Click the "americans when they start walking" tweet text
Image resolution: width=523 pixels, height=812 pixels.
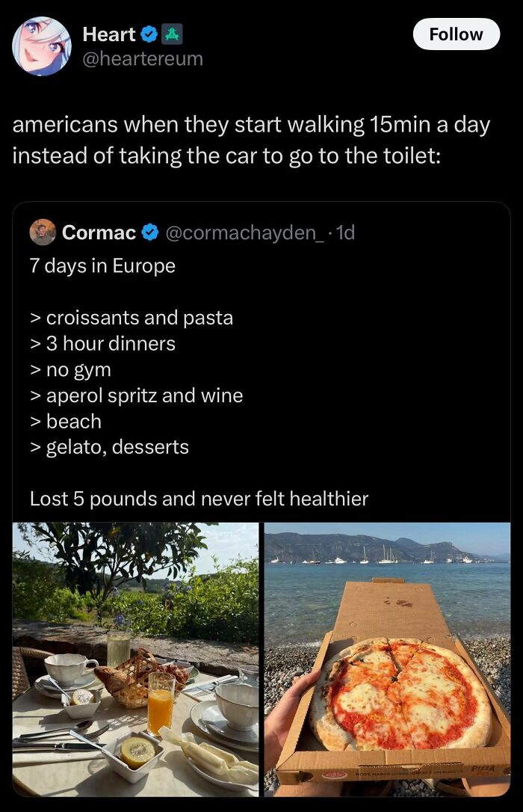tap(251, 140)
